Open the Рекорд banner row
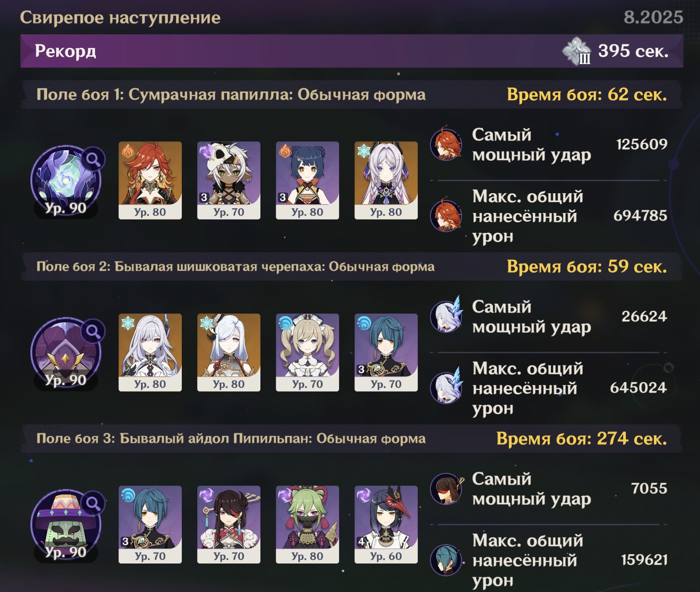The image size is (700, 592). point(352,51)
